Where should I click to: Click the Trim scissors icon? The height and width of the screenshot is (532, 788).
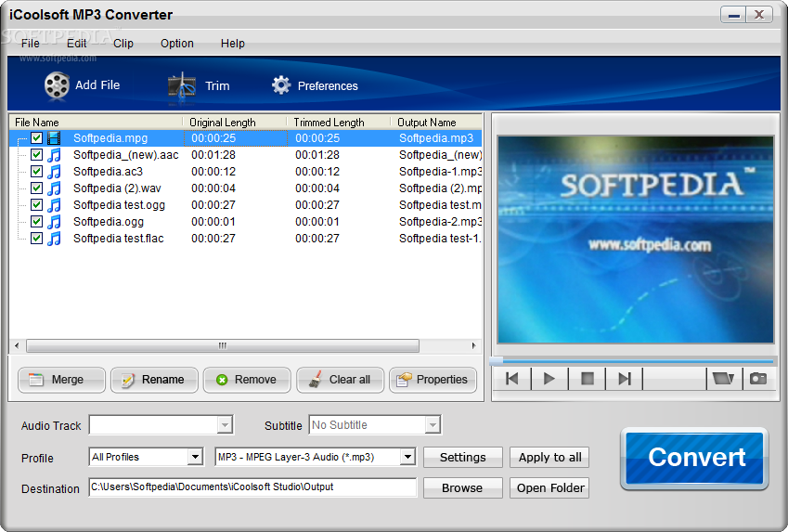click(181, 86)
